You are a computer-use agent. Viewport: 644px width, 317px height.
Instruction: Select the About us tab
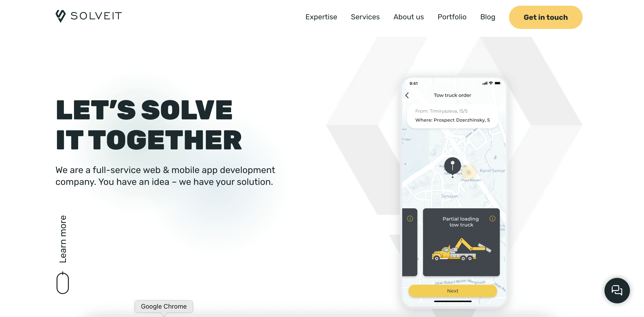click(409, 17)
